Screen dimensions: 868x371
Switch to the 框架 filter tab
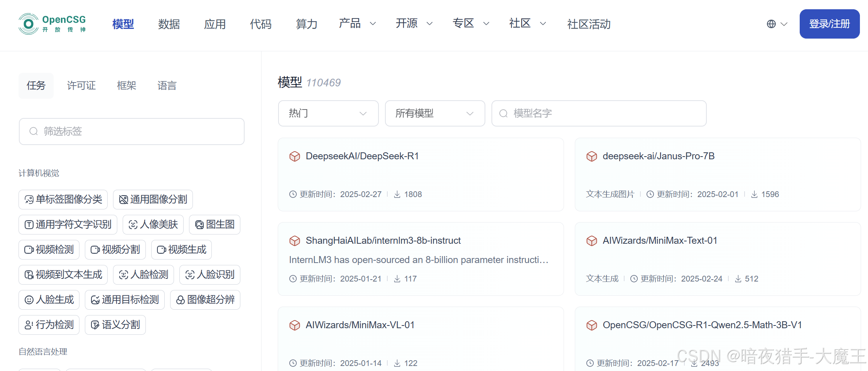[127, 86]
